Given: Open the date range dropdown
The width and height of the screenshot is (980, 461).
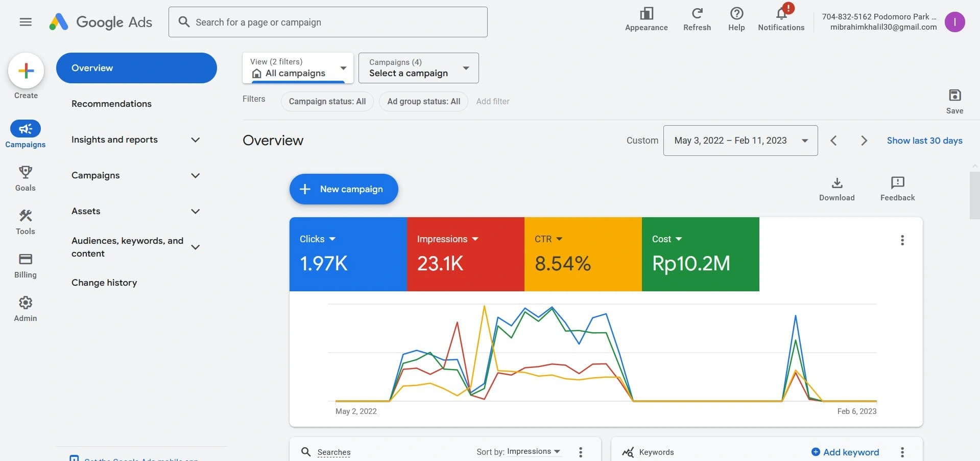Looking at the screenshot, I should [x=740, y=141].
